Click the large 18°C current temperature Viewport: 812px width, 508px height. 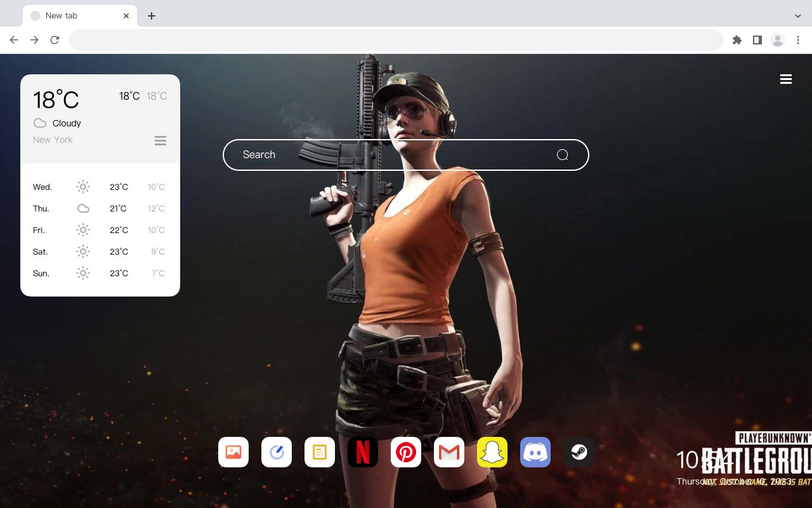[x=56, y=100]
